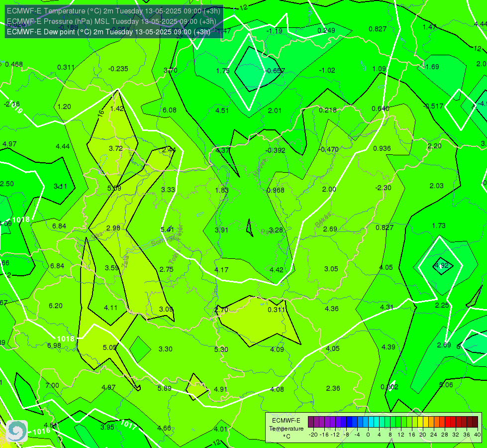Click the dew point value 2.75
487x448 pixels.
167,269
